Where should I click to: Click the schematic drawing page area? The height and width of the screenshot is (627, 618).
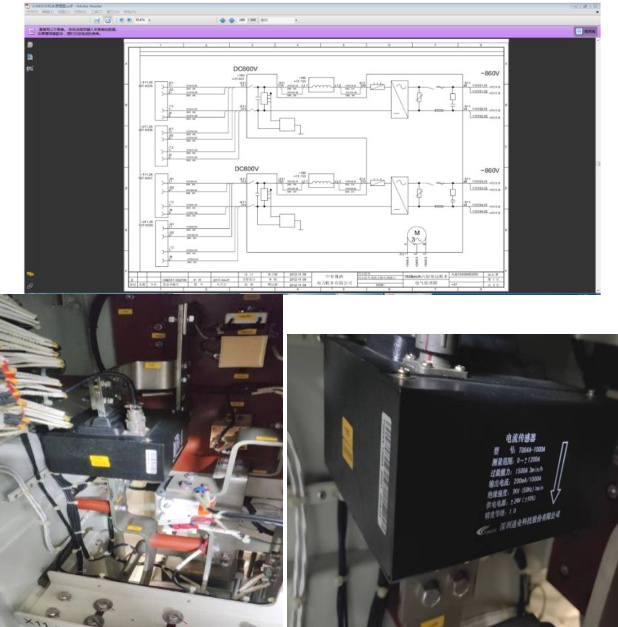click(316, 165)
